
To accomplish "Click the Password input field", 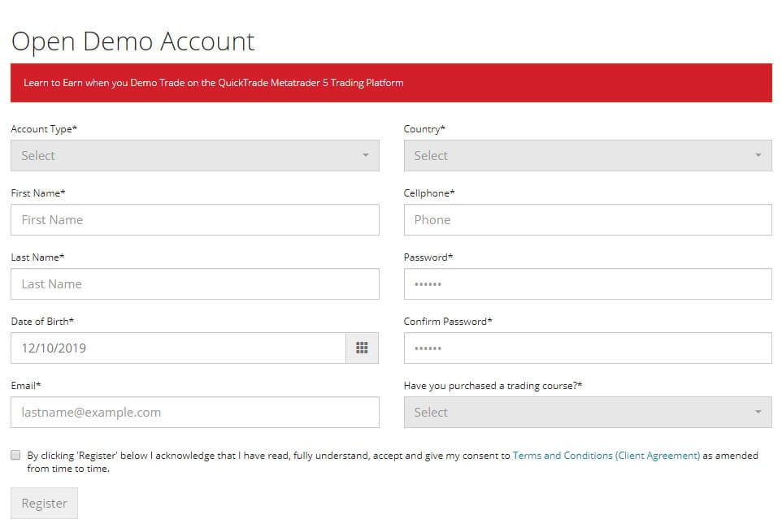I will point(588,284).
